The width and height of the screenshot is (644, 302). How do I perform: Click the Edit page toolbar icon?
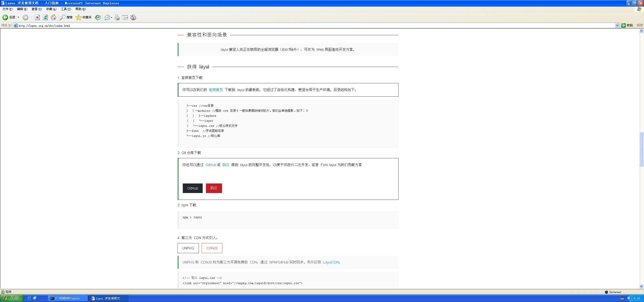125,17
